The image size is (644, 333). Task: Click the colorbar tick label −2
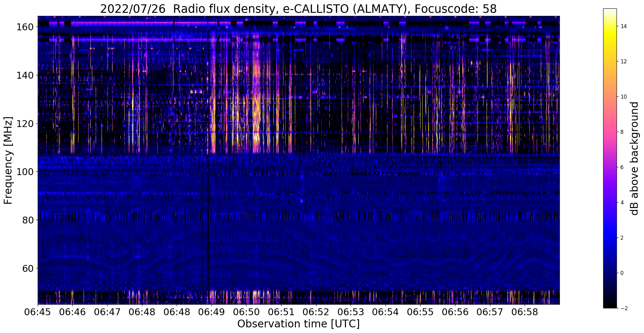click(x=624, y=308)
